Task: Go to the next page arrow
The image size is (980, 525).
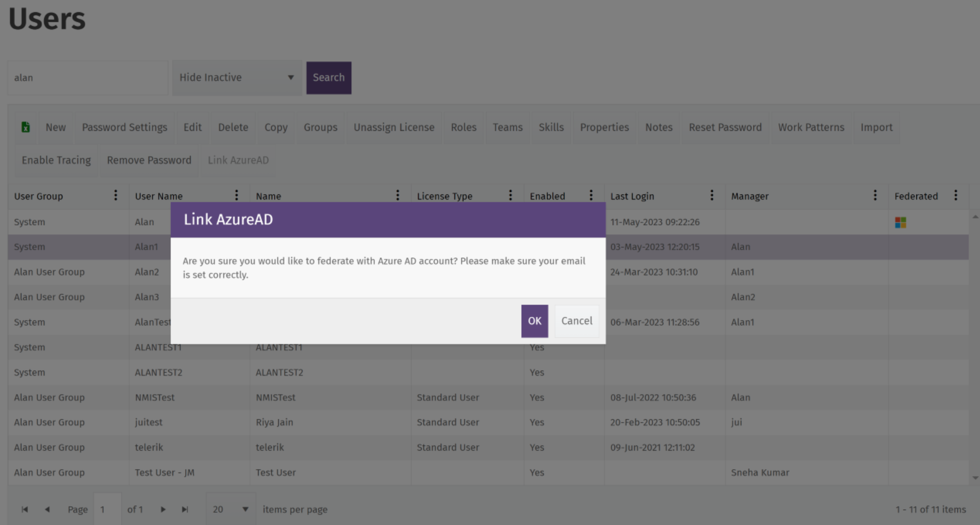Action: click(163, 509)
